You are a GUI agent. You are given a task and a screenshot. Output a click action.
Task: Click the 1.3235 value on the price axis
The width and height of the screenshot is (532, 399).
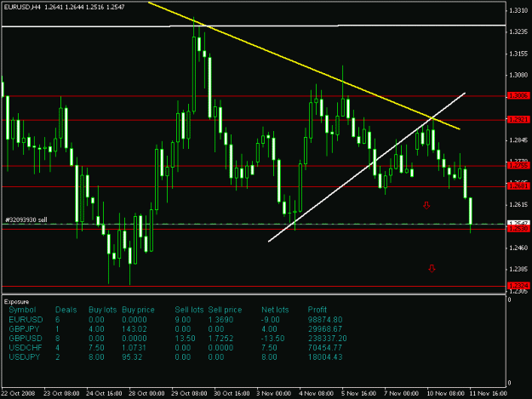click(x=518, y=31)
